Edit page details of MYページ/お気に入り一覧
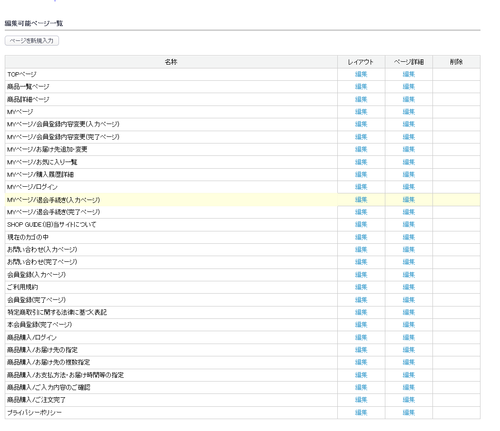 pos(409,162)
